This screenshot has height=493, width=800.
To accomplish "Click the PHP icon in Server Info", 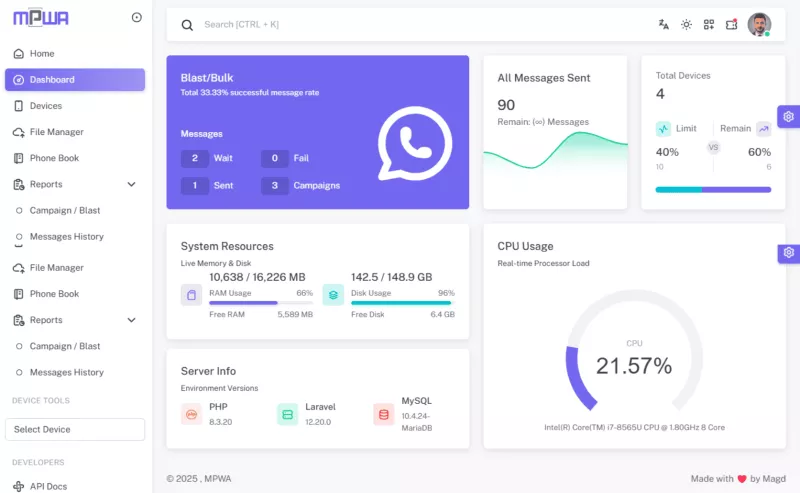I will coord(192,414).
